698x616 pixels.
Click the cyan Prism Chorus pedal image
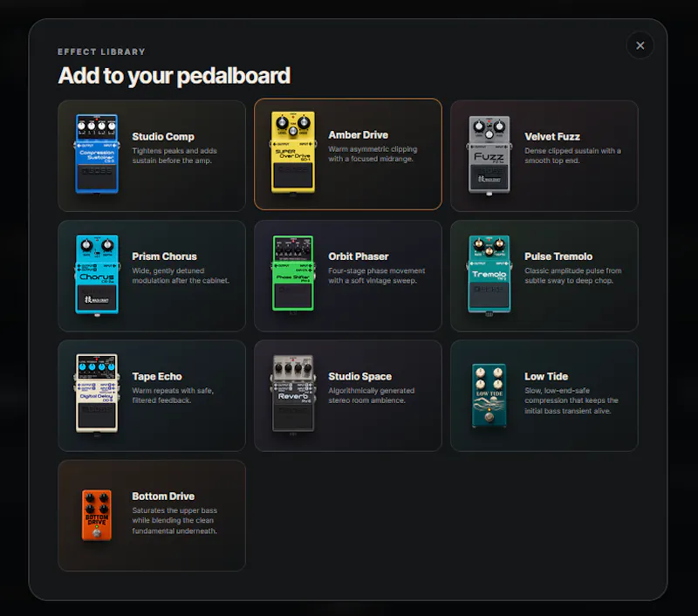tap(97, 275)
